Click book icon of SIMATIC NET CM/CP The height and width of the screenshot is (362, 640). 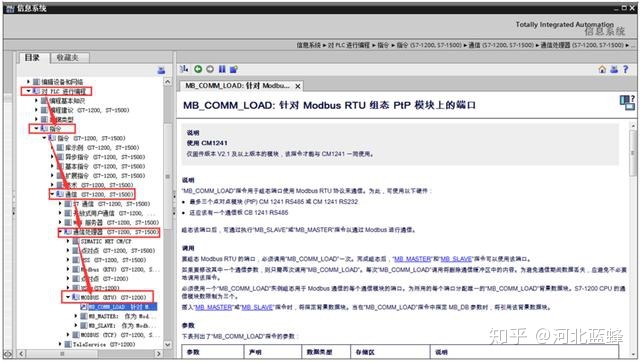(76, 241)
